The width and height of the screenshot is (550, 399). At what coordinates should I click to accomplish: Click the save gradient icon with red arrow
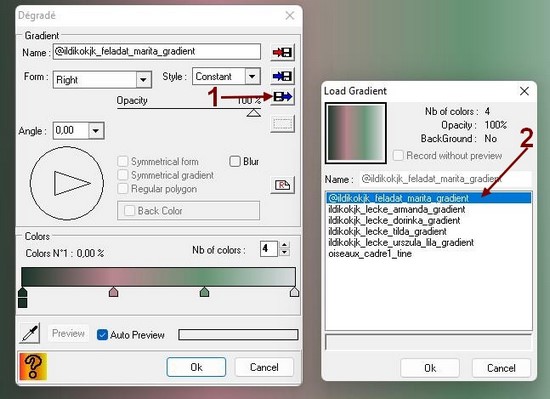[x=283, y=53]
